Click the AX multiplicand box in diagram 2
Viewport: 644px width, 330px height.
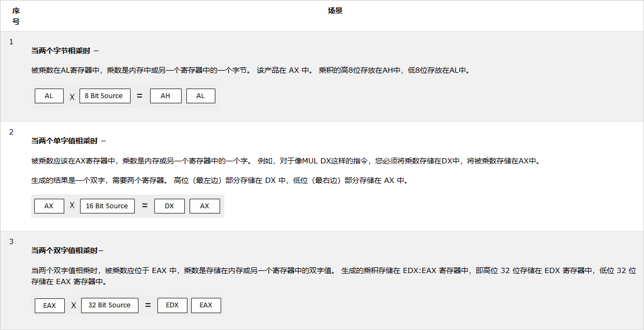[x=49, y=206]
